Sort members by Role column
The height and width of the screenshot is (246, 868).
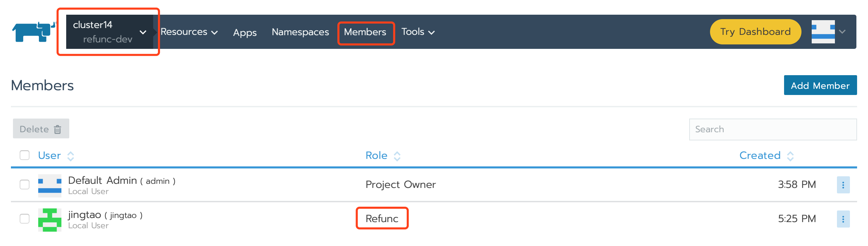(x=377, y=155)
